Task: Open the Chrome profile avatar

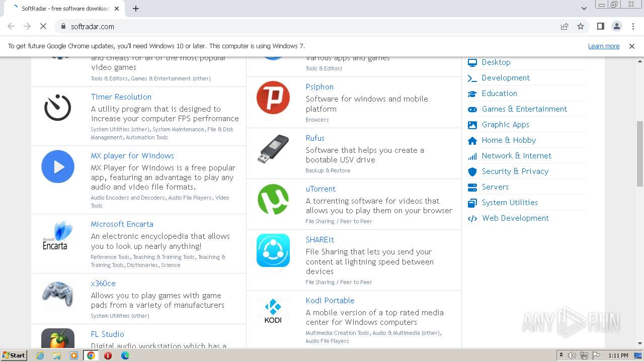Action: tap(617, 26)
